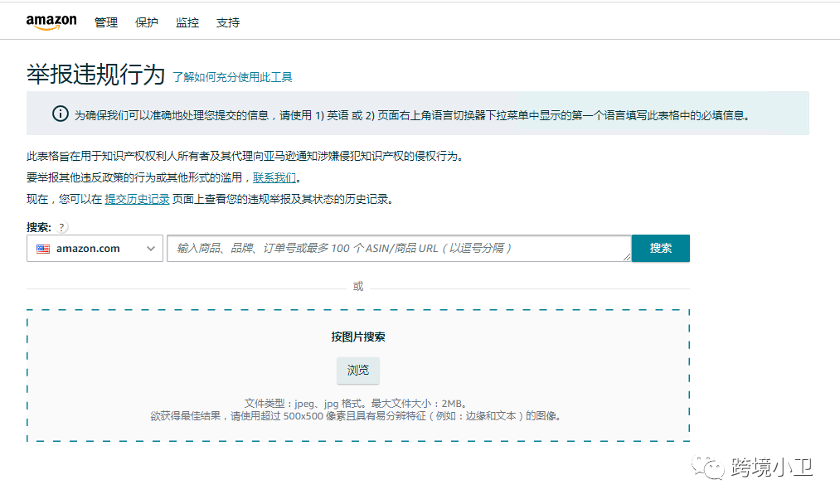Click the US flag icon in marketplace selector
This screenshot has width=840, height=504.
point(43,249)
